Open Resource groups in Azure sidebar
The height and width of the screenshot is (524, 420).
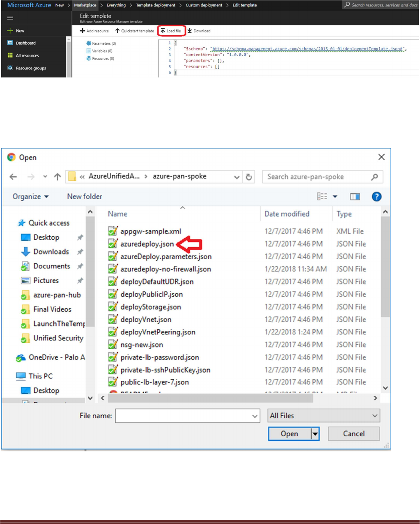[27, 68]
